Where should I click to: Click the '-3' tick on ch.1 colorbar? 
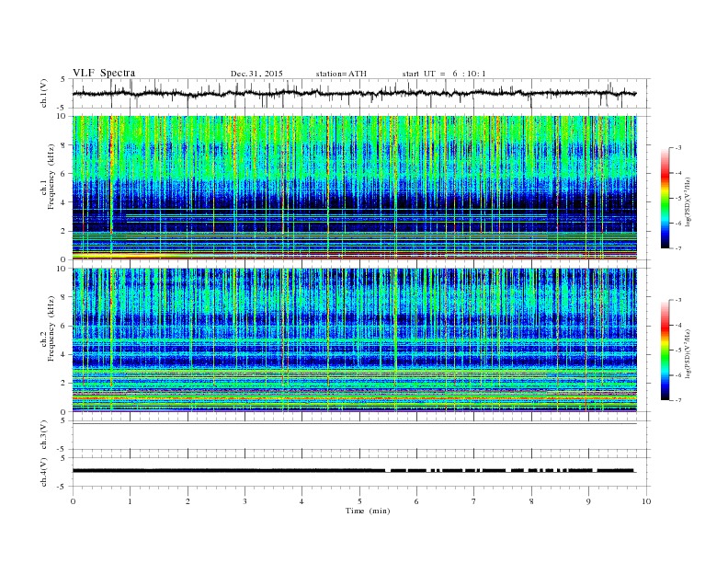(677, 148)
